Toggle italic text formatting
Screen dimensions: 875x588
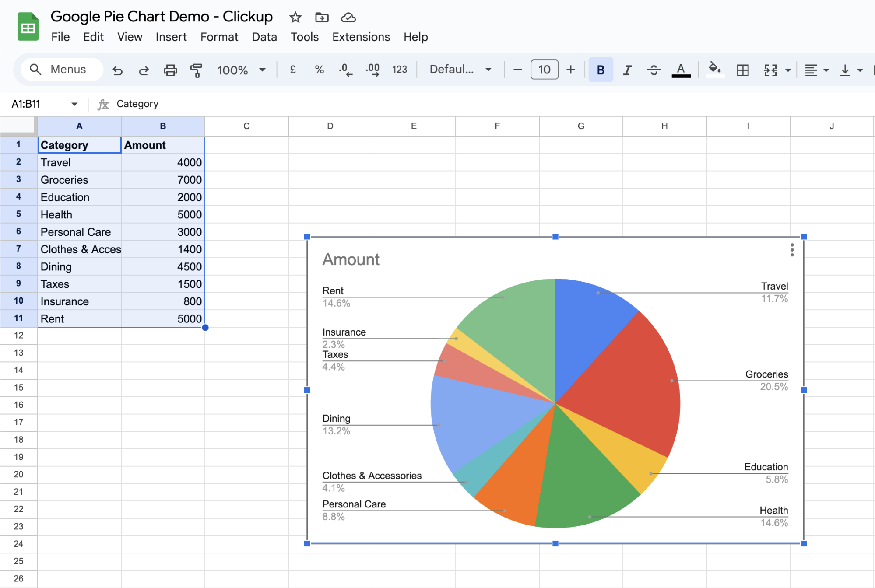[x=627, y=70]
